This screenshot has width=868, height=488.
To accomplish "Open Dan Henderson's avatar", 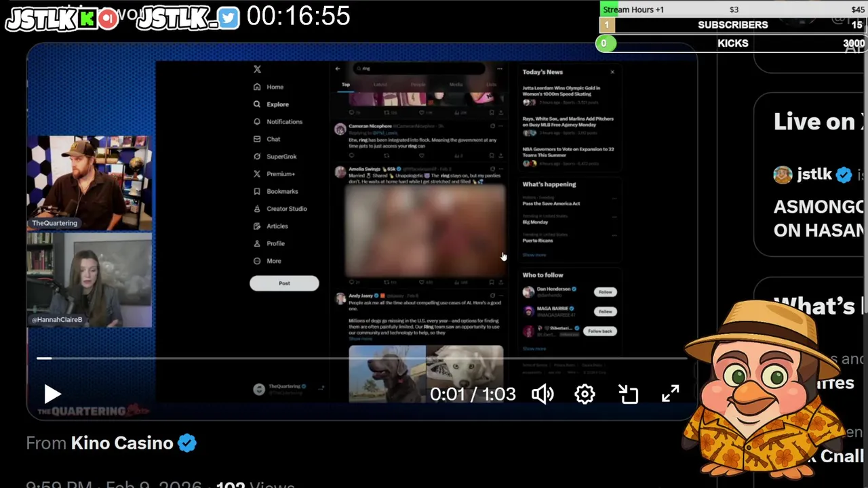I will click(528, 292).
